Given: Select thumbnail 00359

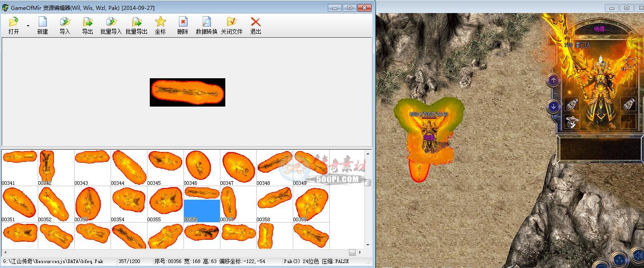Looking at the screenshot, I should click(311, 204).
